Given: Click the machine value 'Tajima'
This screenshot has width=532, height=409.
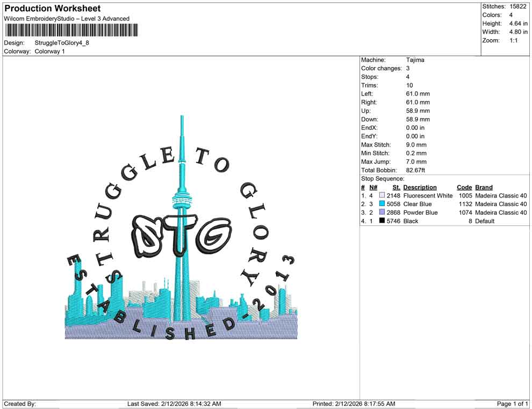Looking at the screenshot, I should [415, 60].
